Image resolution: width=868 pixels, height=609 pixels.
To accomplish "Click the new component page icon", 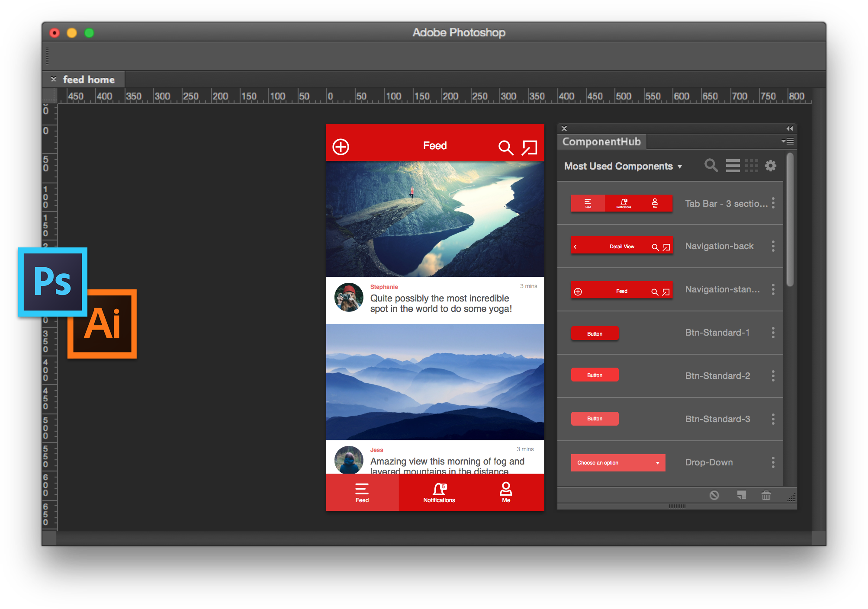I will (741, 495).
